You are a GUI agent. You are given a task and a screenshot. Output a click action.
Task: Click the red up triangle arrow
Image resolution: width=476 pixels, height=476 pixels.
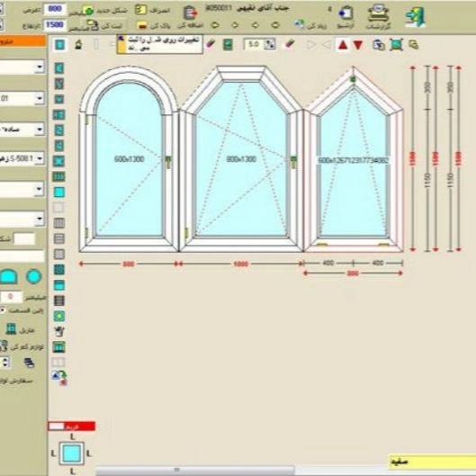[x=343, y=45]
